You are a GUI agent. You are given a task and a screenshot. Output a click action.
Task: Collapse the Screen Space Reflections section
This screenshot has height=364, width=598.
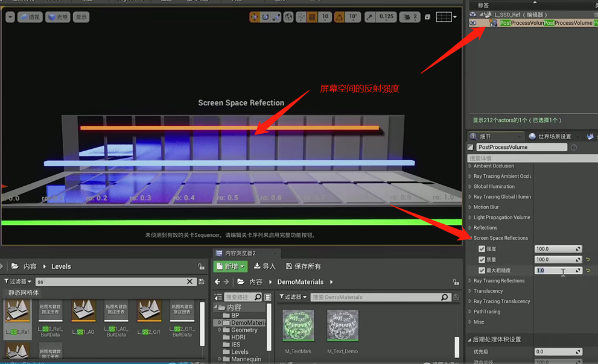tap(471, 238)
